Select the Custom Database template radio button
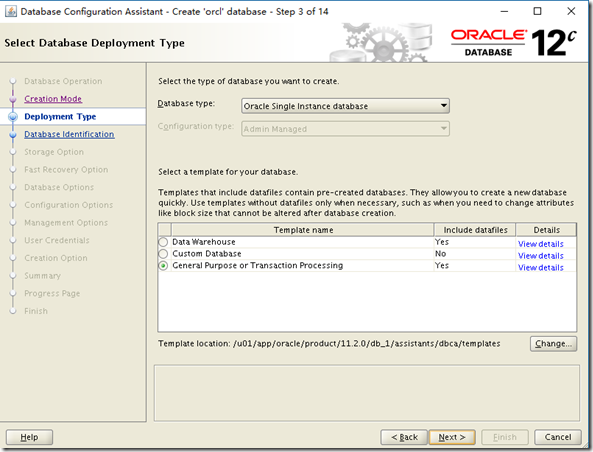 point(163,254)
